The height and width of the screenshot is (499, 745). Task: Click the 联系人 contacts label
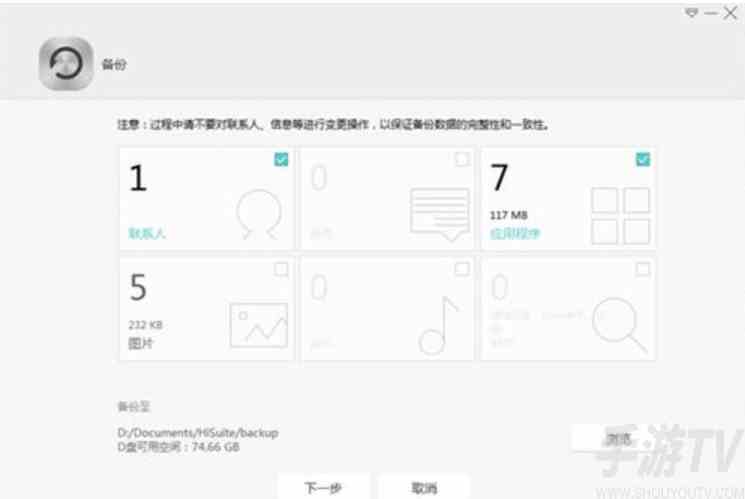[x=147, y=233]
